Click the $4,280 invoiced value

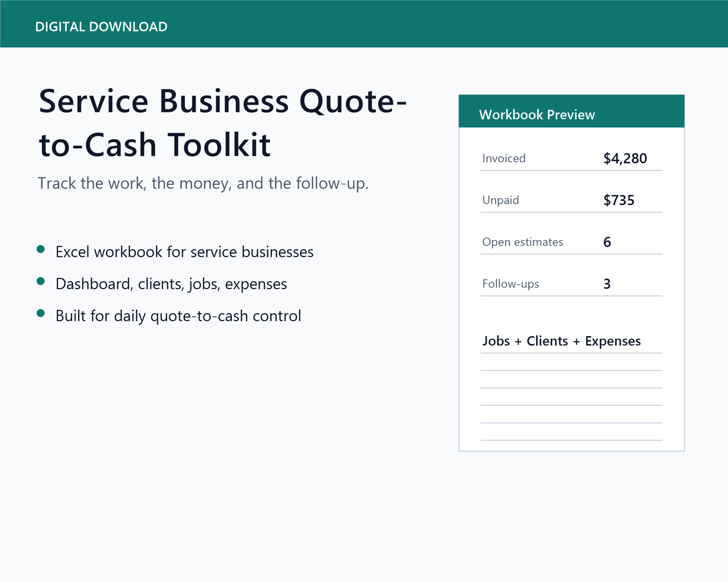click(x=625, y=159)
